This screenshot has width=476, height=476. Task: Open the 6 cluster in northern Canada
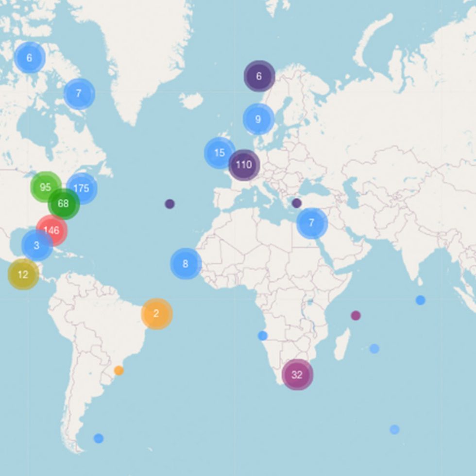click(x=30, y=57)
